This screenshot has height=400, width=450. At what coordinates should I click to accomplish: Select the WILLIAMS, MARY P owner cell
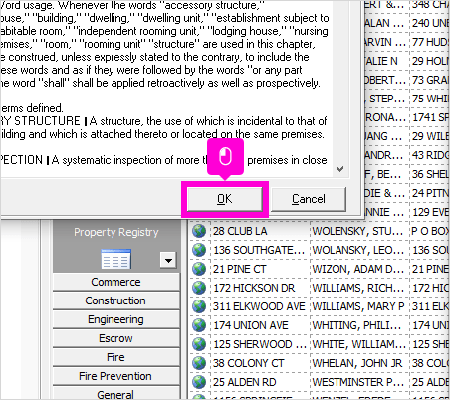click(x=359, y=306)
